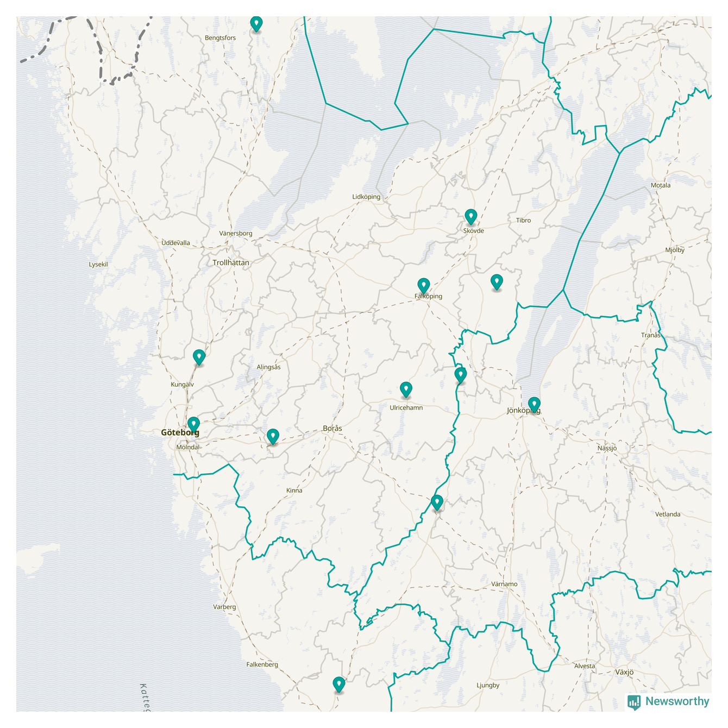This screenshot has height=728, width=728.
Task: Click the Kinna town label
Action: coord(294,491)
